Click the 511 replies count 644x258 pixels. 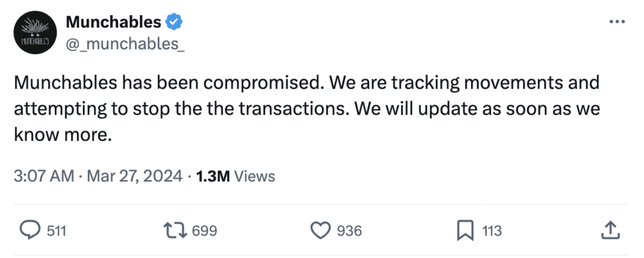tap(57, 231)
